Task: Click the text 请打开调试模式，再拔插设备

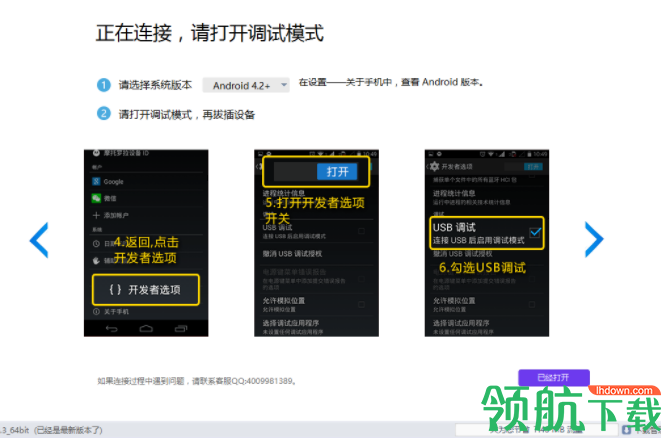Action: click(186, 114)
